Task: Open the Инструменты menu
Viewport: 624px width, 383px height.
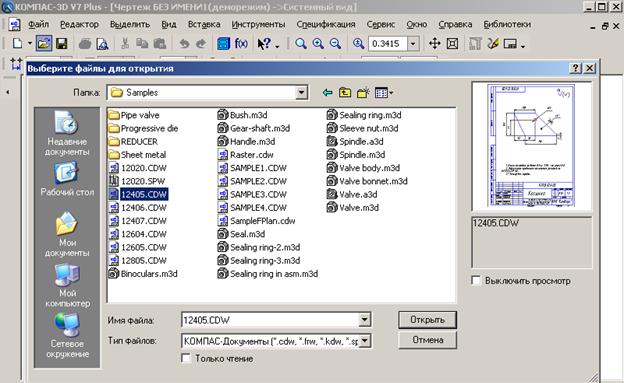Action: click(258, 24)
